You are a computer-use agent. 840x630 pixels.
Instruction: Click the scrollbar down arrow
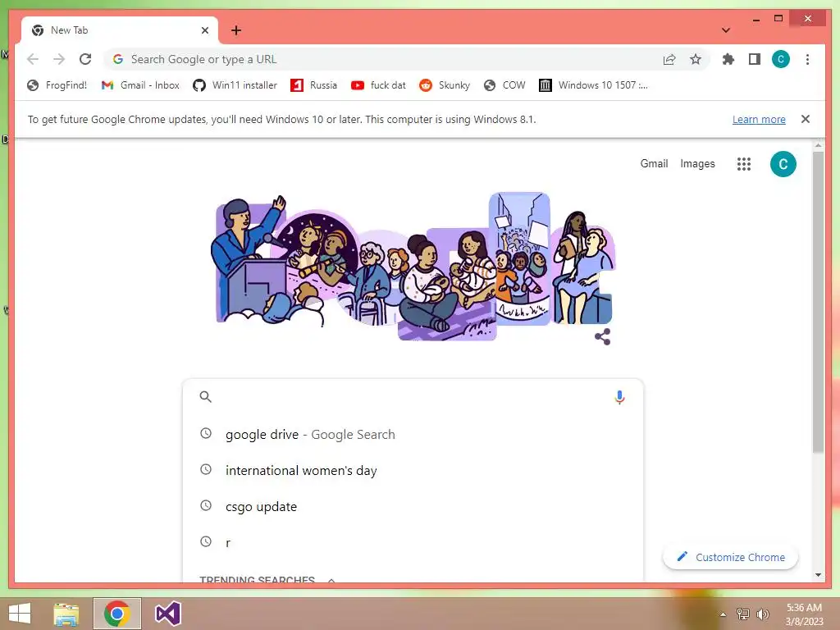[x=818, y=575]
